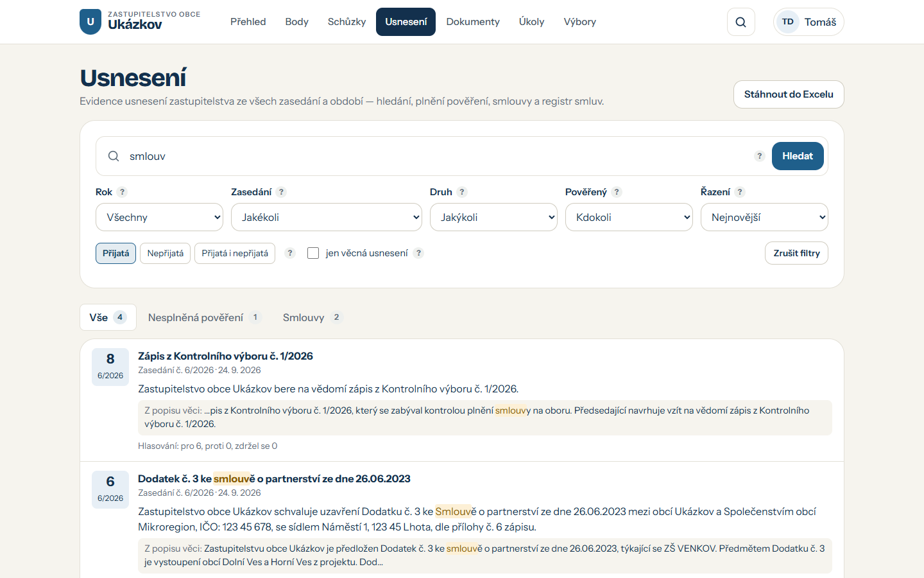The height and width of the screenshot is (578, 924).
Task: Switch to Smlouvy tab
Action: point(312,317)
